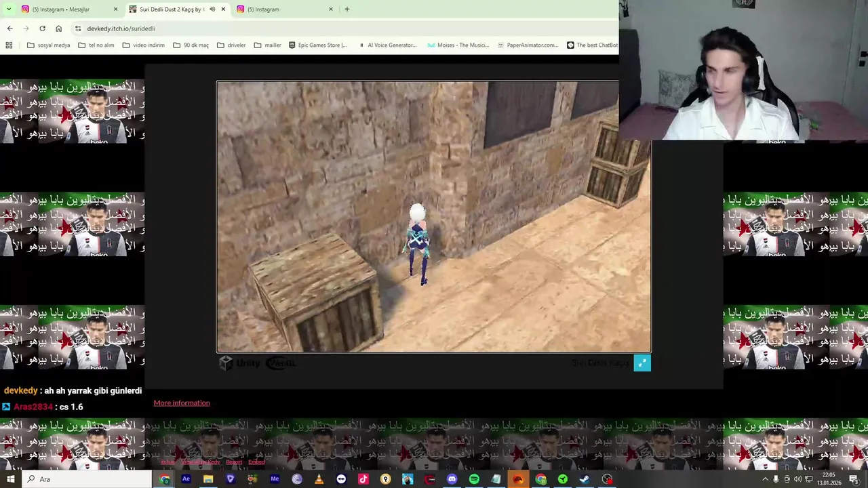Open the PaperAnimator.com bookmark

pyautogui.click(x=528, y=45)
